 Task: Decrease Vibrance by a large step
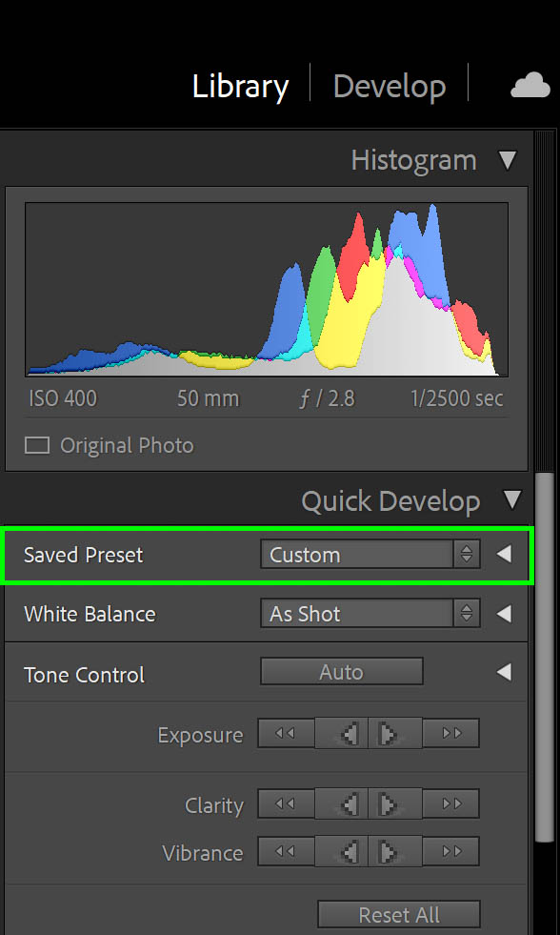[x=286, y=851]
